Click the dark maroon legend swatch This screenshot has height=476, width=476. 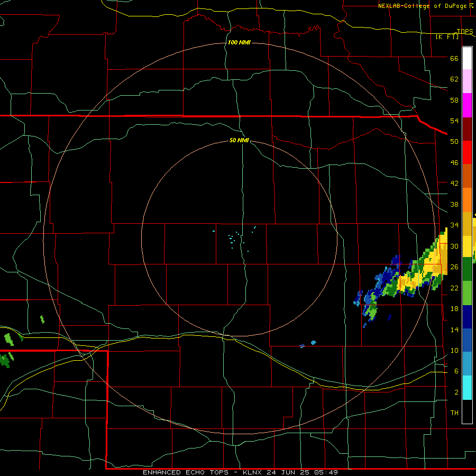click(x=467, y=129)
